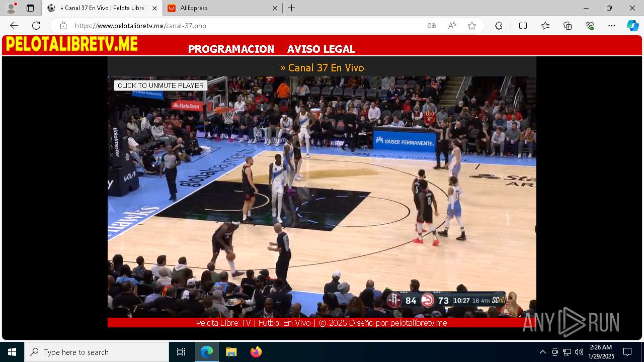Image resolution: width=644 pixels, height=362 pixels.
Task: Toggle split screen view icon
Action: pyautogui.click(x=523, y=26)
